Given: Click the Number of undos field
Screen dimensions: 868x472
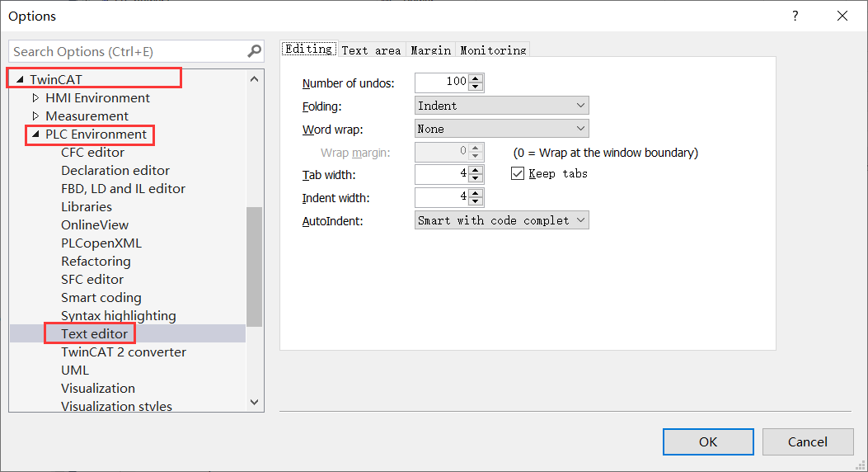Looking at the screenshot, I should click(441, 82).
